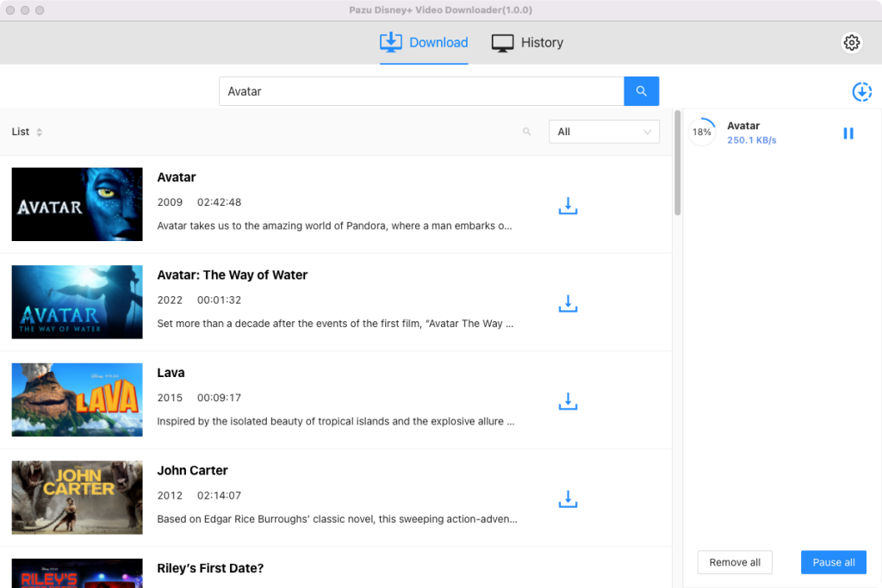Click the Avatar item name in queue
This screenshot has width=882, height=588.
coord(743,126)
